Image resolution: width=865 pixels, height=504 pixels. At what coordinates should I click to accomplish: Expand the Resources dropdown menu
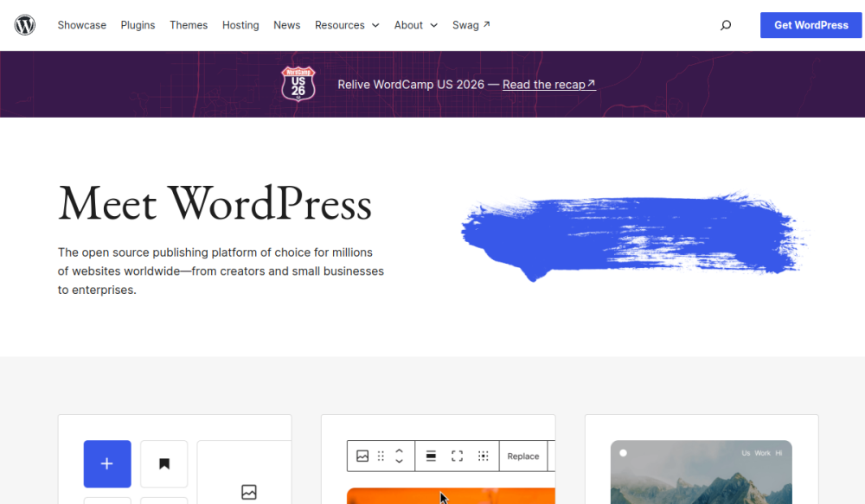[x=347, y=25]
